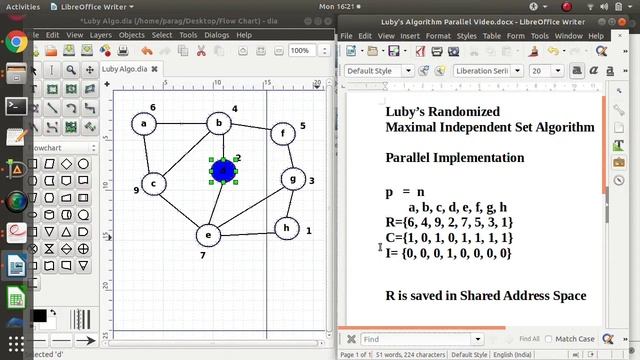Viewport: 640px width, 360px height.
Task: Click Export as PDF icon in Writer
Action: point(420,51)
